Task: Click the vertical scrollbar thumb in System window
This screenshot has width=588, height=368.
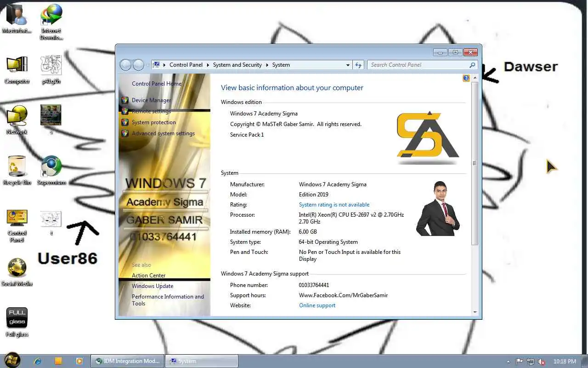Action: [475, 163]
